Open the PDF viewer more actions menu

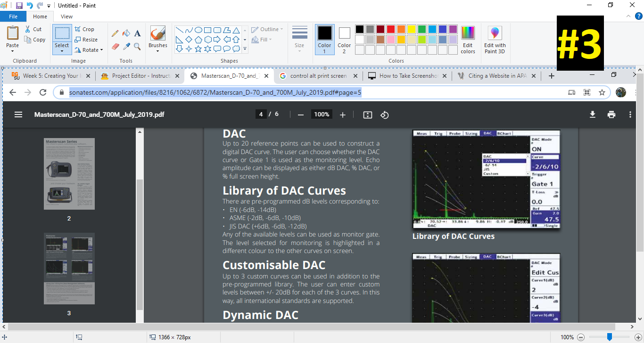(630, 114)
